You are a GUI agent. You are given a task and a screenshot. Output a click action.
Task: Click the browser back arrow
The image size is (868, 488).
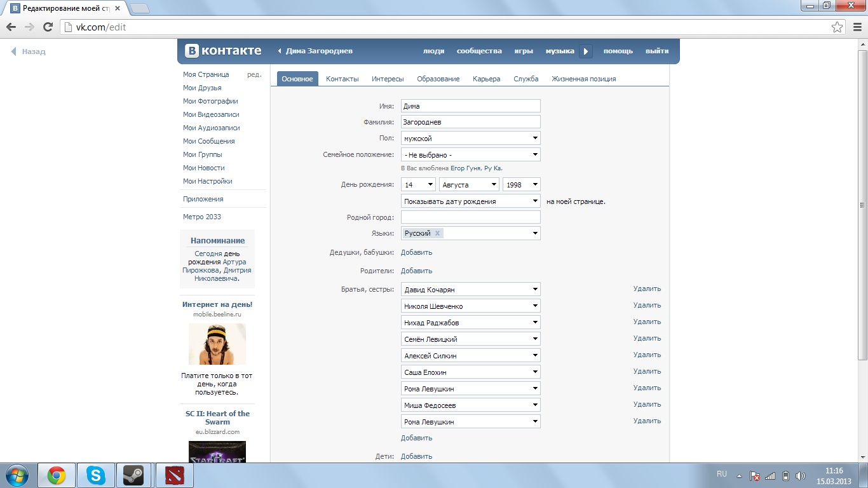11,27
